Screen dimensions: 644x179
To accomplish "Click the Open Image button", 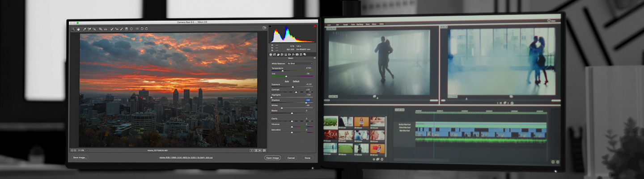I will point(272,158).
